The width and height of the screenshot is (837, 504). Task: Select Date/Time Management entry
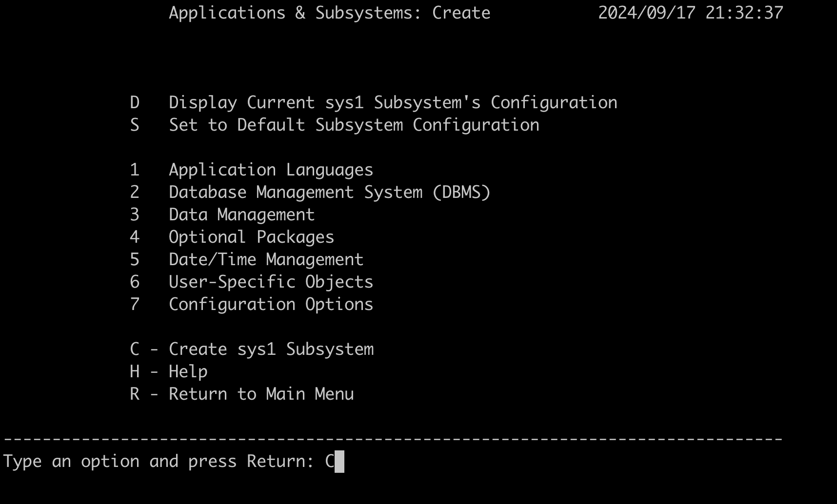click(247, 259)
